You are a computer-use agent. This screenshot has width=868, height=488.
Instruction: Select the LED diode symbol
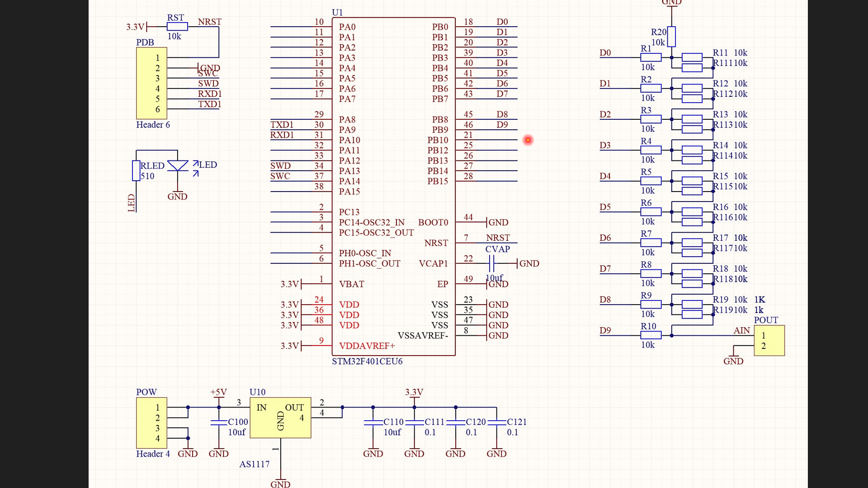point(178,166)
